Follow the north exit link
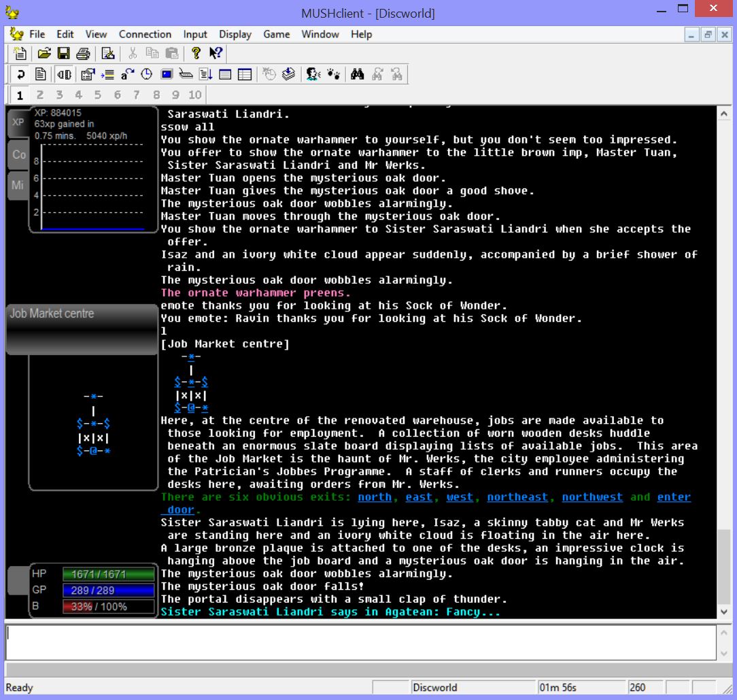 (x=375, y=497)
